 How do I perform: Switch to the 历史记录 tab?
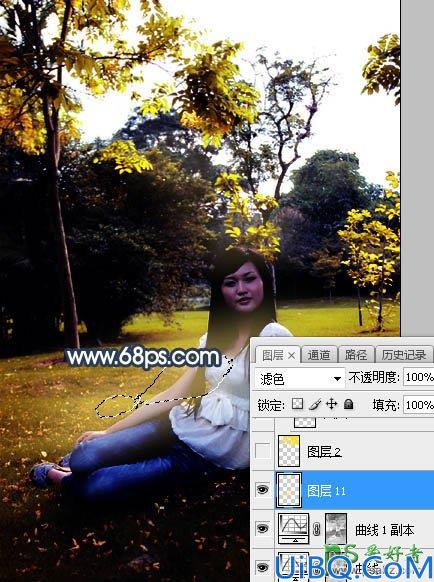(404, 356)
